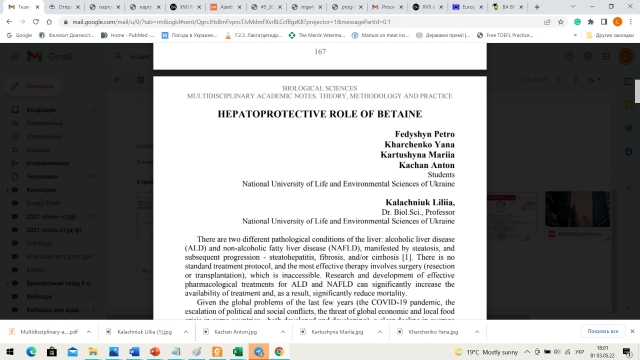Click the Multidisciplinary attachment thumbnail

click(578, 215)
